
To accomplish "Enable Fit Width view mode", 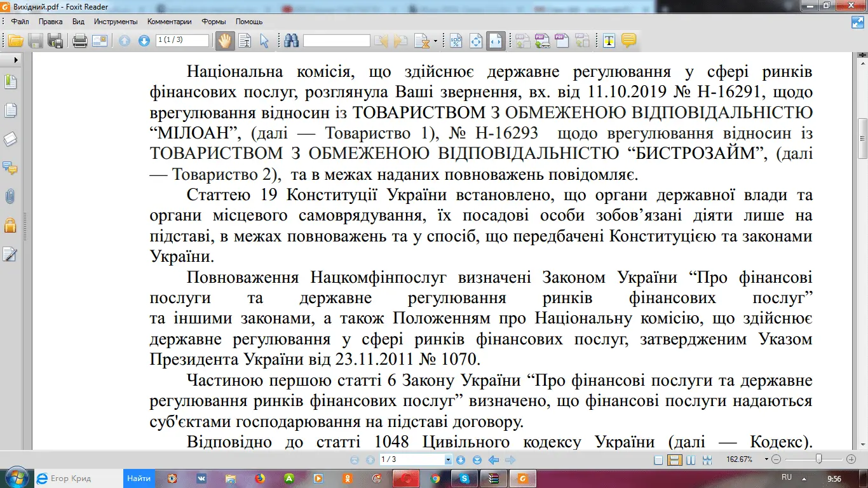I will click(496, 41).
